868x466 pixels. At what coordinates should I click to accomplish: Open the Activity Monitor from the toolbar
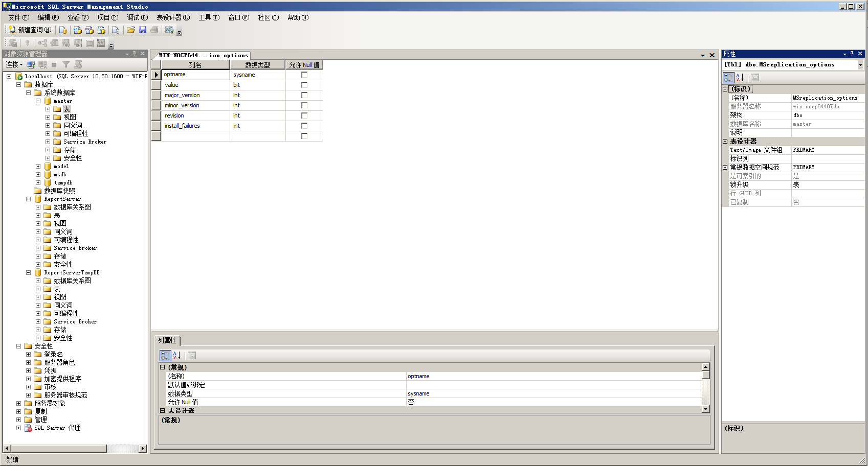point(169,30)
